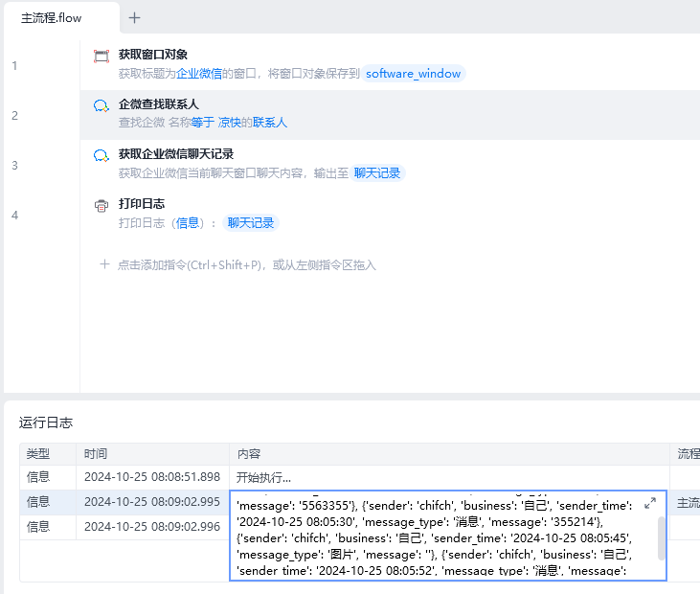Click the 内容 column header in log
Screen dimensions: 700x594
point(249,453)
